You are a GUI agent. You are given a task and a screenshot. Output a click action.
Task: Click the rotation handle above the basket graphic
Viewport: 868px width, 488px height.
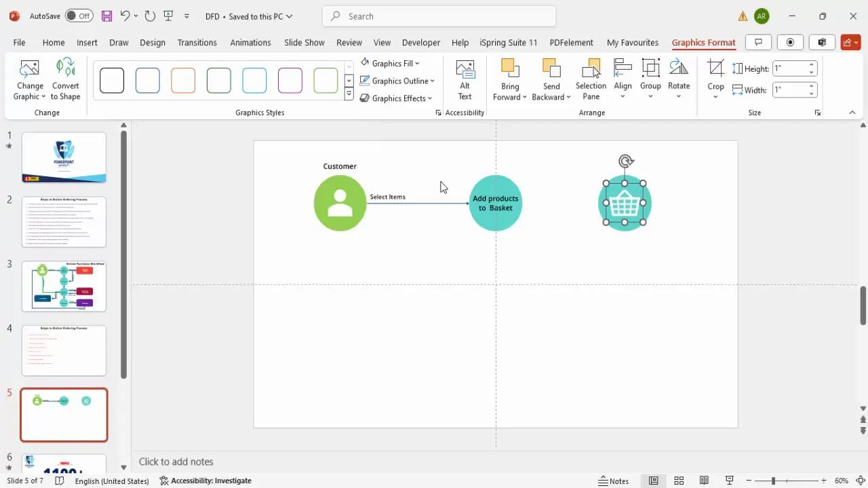(x=626, y=161)
